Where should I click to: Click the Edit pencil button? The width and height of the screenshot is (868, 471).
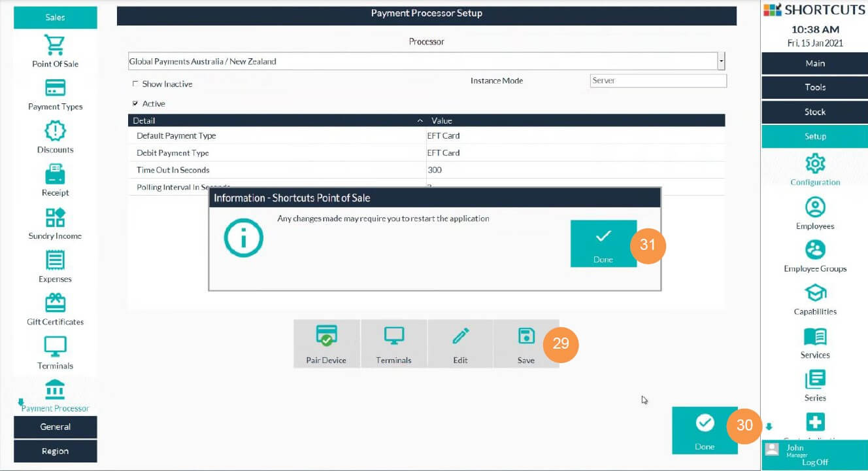click(460, 343)
